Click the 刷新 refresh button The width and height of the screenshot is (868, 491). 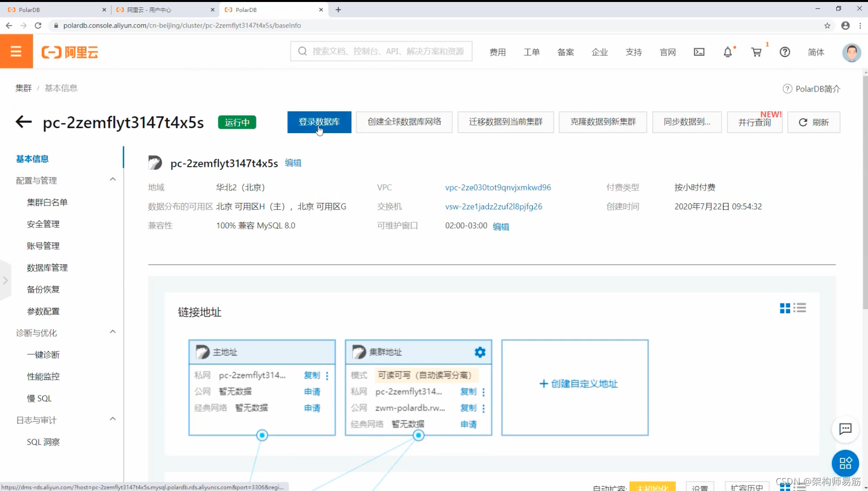(814, 122)
